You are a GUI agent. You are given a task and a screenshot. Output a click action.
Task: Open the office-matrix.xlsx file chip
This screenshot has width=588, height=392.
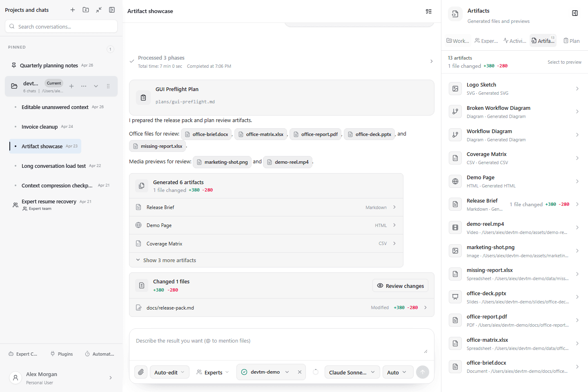point(261,134)
